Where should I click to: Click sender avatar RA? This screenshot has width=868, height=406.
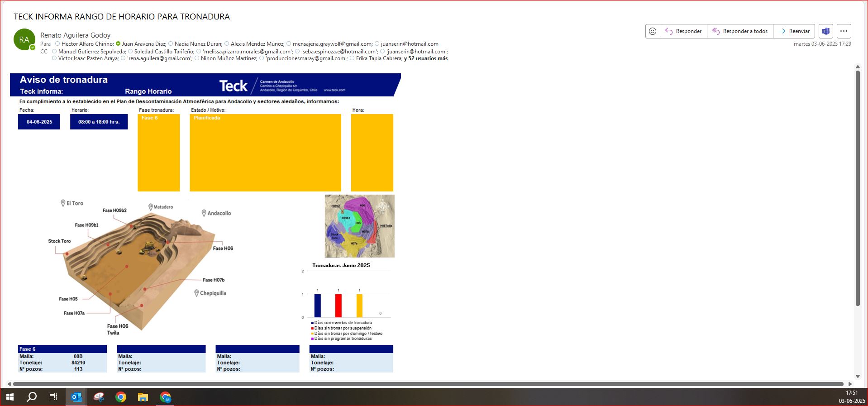pos(24,40)
